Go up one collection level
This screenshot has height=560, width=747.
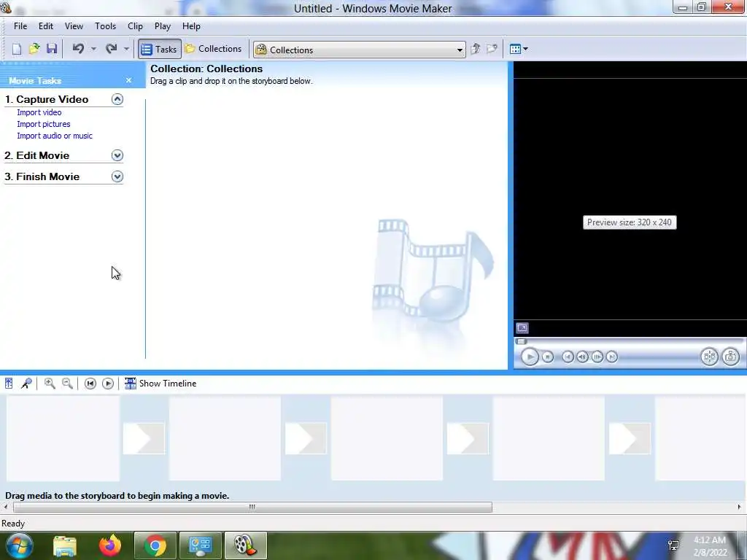tap(475, 49)
